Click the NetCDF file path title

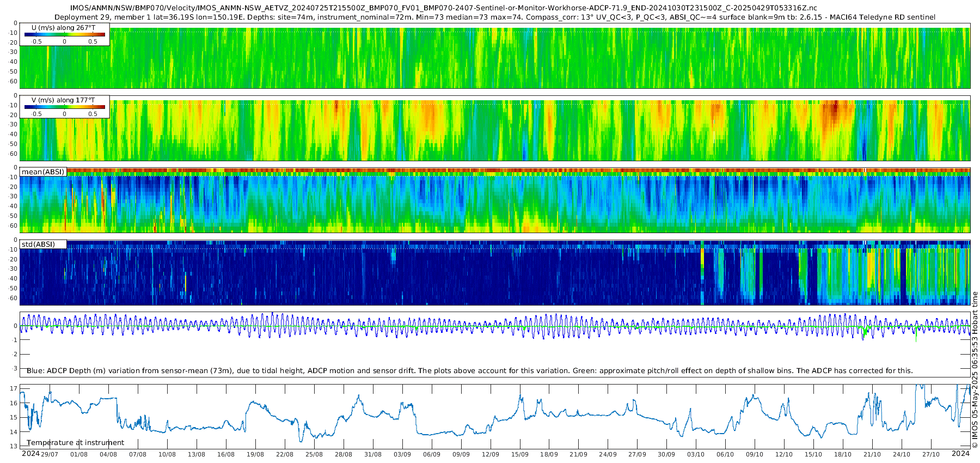click(443, 8)
